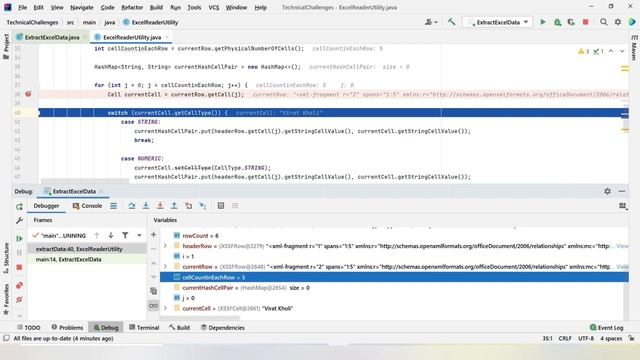This screenshot has height=360, width=640.
Task: Click the Force Step Into red icon
Action: click(x=160, y=206)
